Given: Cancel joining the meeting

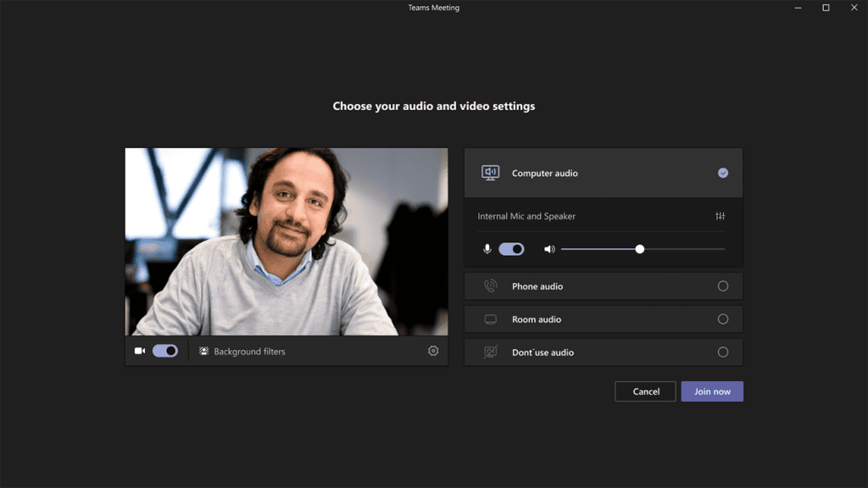Looking at the screenshot, I should pos(645,391).
